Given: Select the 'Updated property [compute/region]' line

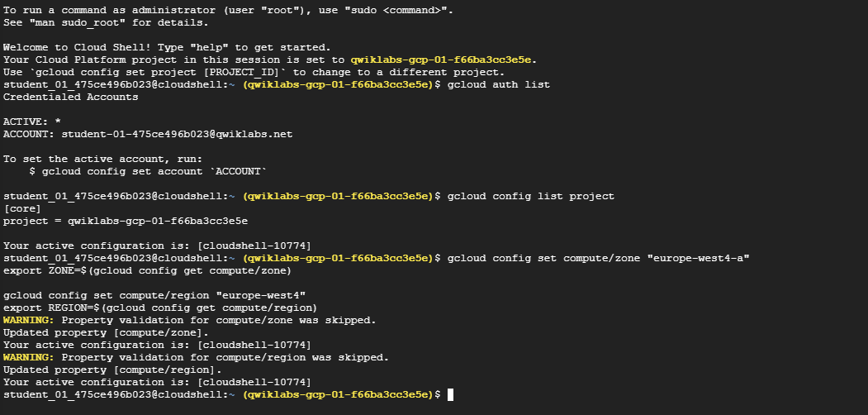Looking at the screenshot, I should coord(112,370).
